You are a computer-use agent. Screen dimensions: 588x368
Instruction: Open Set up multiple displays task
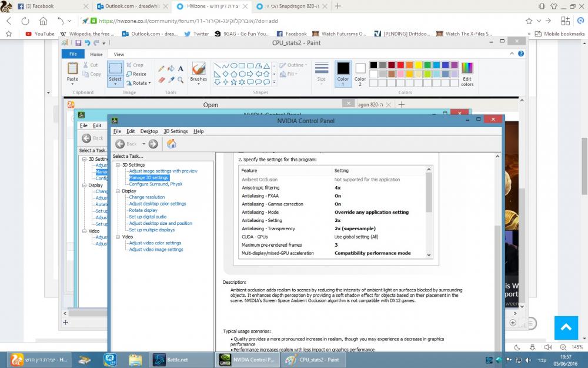(x=152, y=230)
